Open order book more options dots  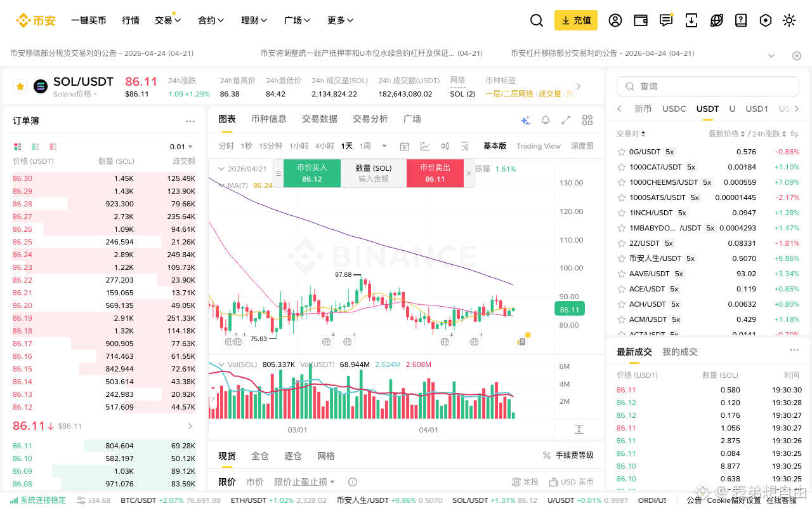(190, 121)
